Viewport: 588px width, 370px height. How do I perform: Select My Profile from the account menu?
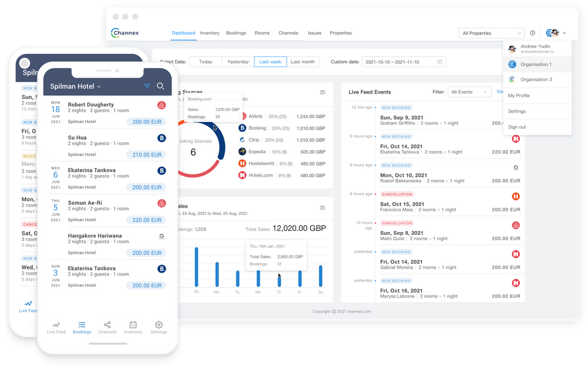(x=519, y=96)
